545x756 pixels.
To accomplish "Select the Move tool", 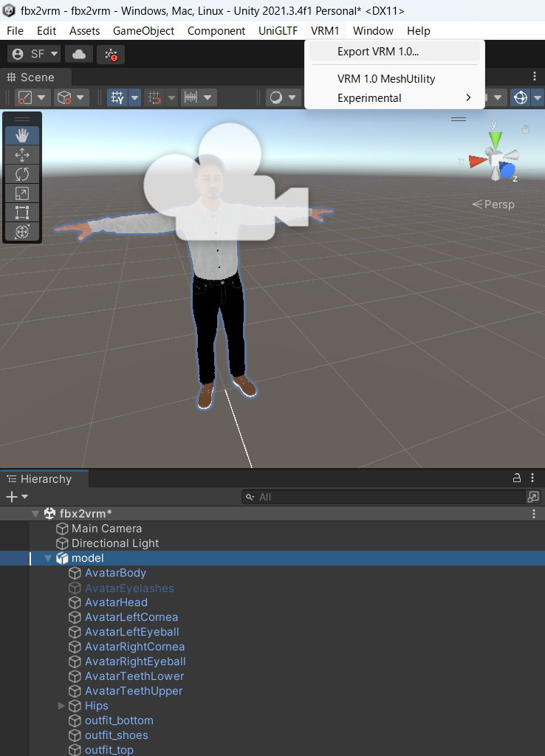I will coord(22,155).
